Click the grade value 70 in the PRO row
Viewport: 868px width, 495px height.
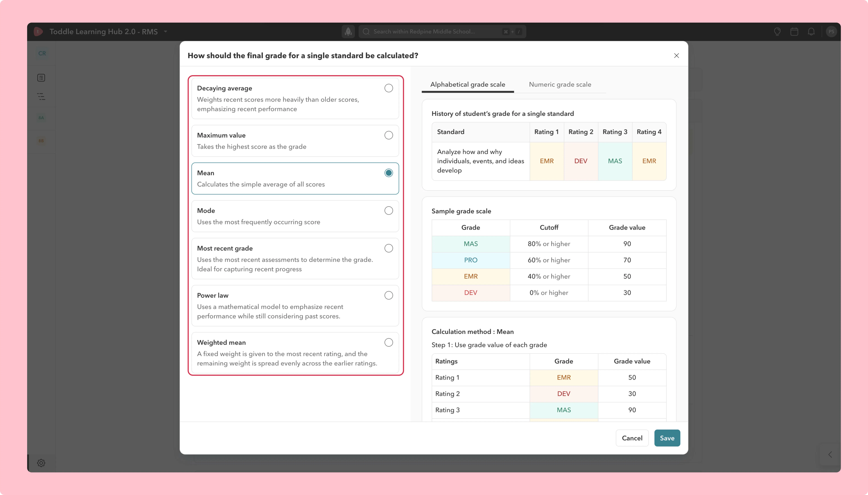coord(627,260)
